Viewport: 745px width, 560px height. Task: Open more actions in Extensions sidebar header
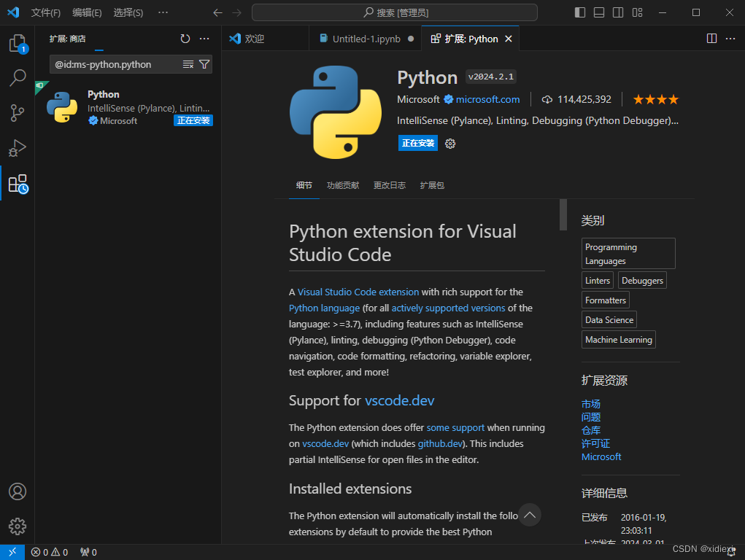(x=204, y=39)
